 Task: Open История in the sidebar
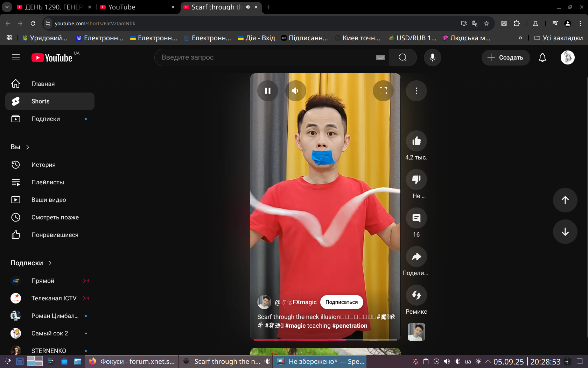pyautogui.click(x=43, y=165)
